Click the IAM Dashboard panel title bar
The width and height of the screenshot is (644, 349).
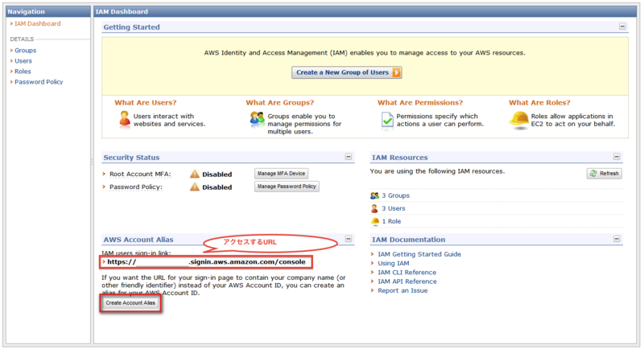click(365, 11)
